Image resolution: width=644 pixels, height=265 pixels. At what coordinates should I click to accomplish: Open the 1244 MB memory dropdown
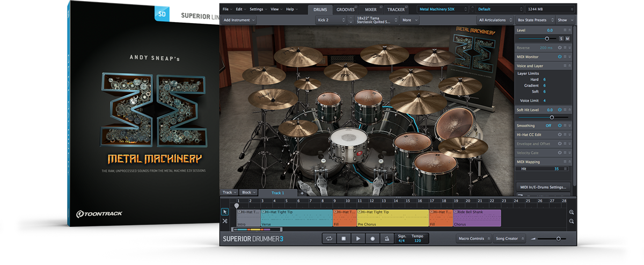551,9
